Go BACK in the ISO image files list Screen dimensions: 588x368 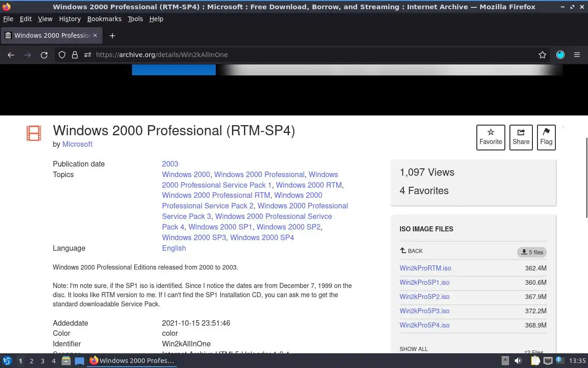coord(411,251)
